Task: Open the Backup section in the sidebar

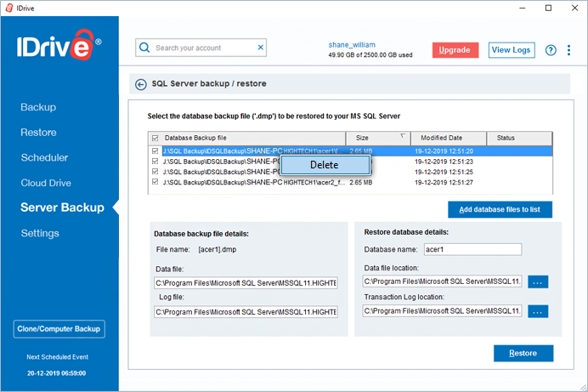Action: click(x=38, y=107)
